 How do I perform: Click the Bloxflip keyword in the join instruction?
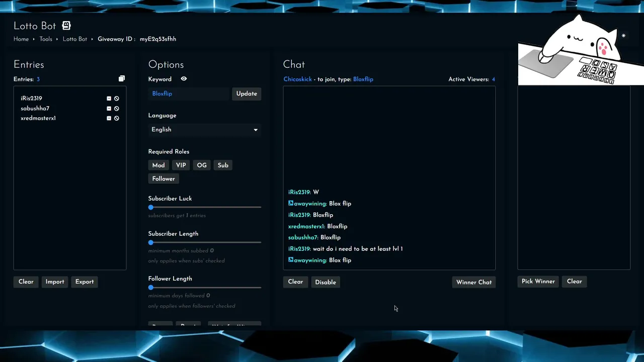point(363,79)
